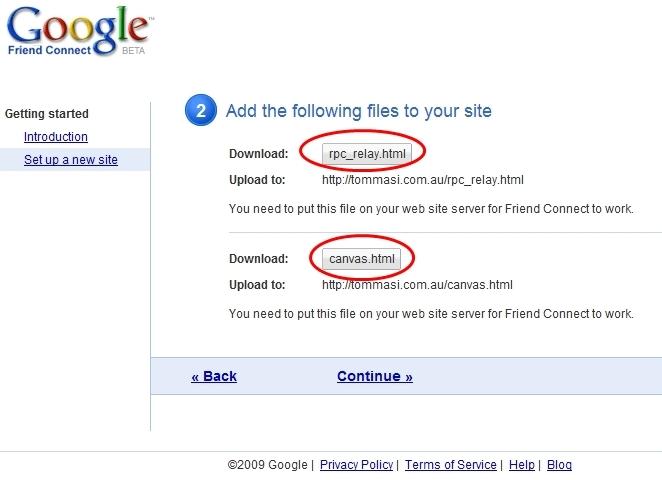Select Set up a new site

coord(70,160)
